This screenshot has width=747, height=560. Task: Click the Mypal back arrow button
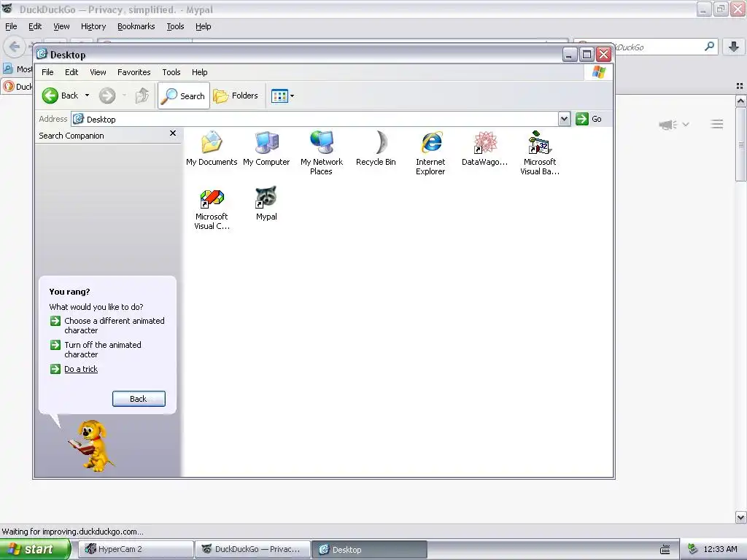(15, 47)
